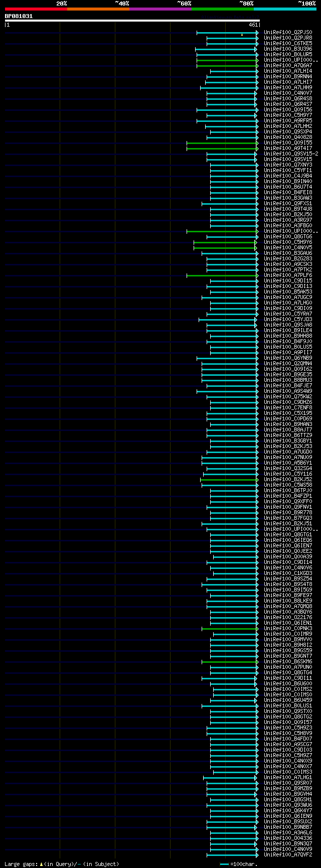
Task: Click the label UniRef100_Q75KW2
Action: [288, 396]
